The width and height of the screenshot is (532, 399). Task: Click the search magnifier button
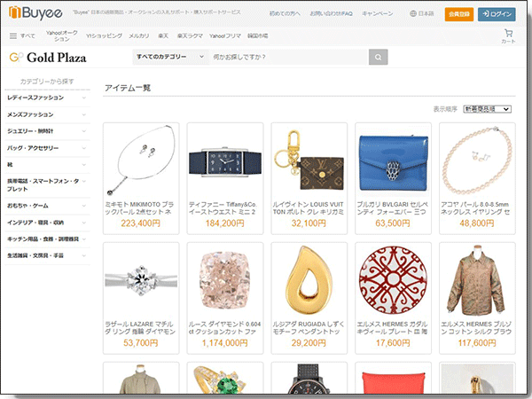coord(378,57)
